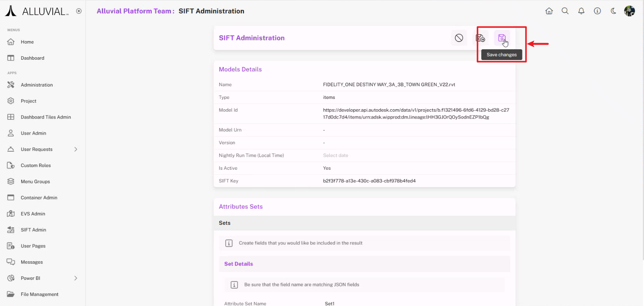The height and width of the screenshot is (306, 644).
Task: Open the info icon in top bar
Action: pos(597,11)
